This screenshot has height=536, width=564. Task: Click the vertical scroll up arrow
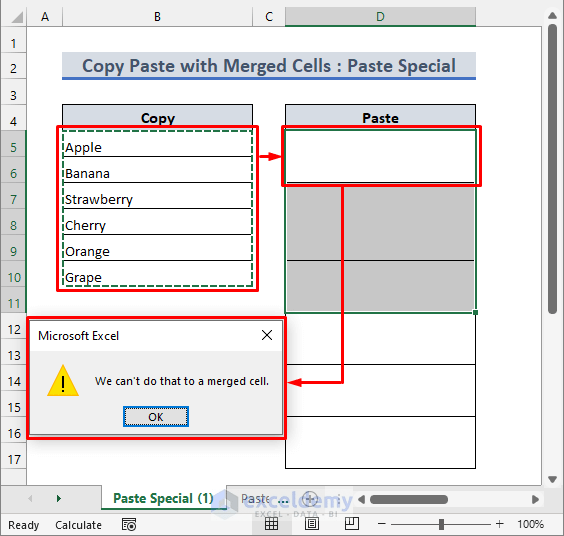(552, 15)
